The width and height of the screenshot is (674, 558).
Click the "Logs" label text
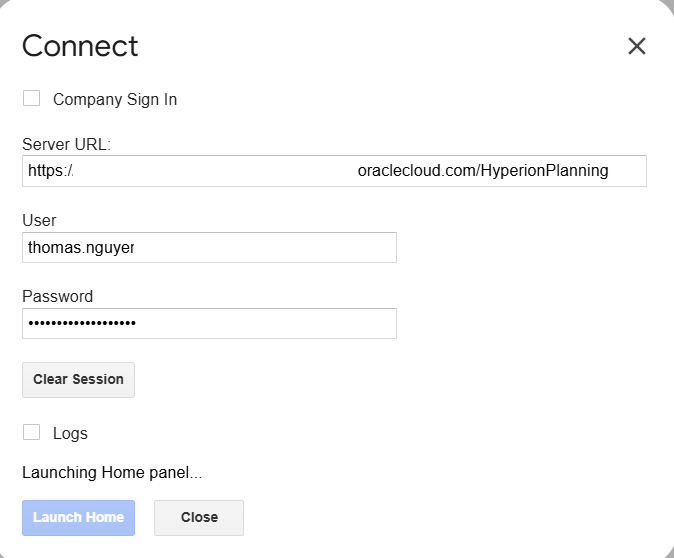click(70, 433)
